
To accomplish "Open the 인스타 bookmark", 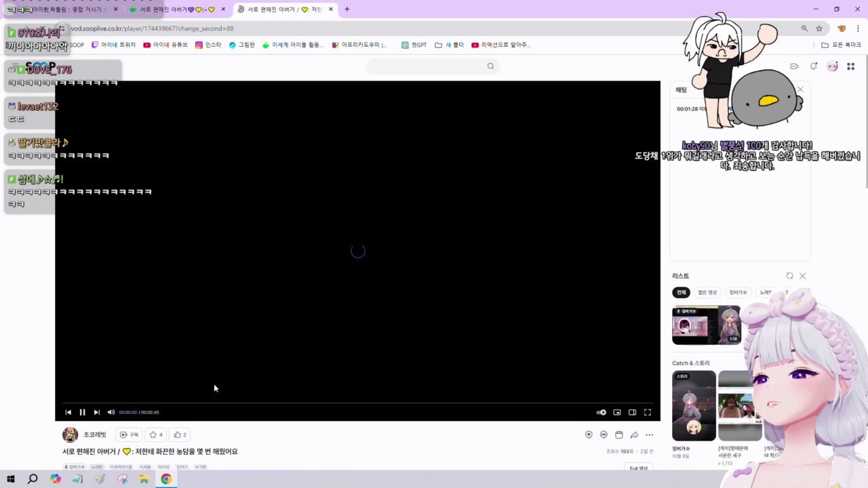I will click(x=208, y=45).
